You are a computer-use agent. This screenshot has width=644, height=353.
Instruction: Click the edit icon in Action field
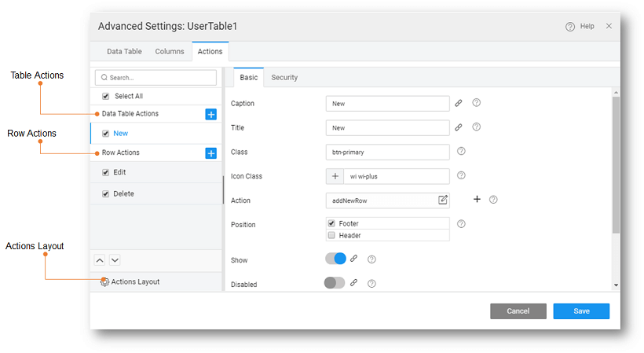click(443, 200)
